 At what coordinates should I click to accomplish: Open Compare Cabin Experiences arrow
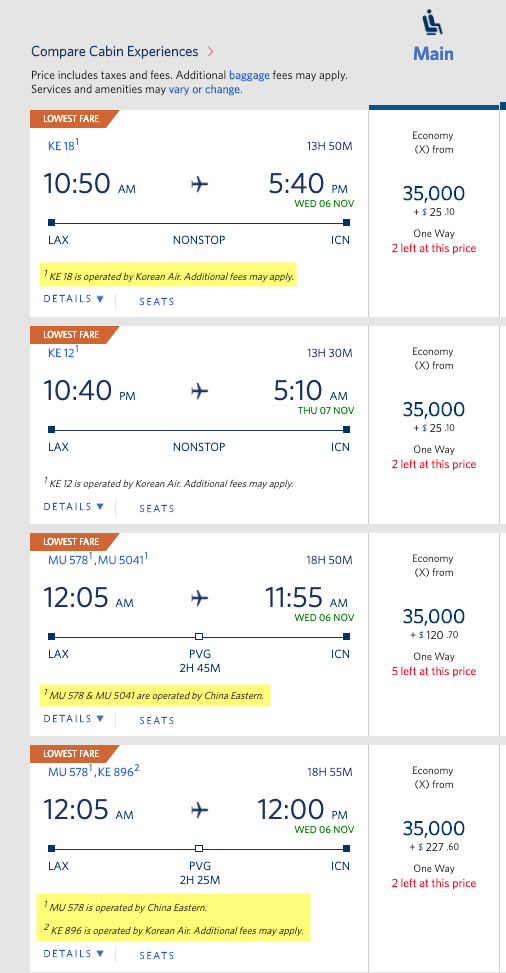(210, 52)
